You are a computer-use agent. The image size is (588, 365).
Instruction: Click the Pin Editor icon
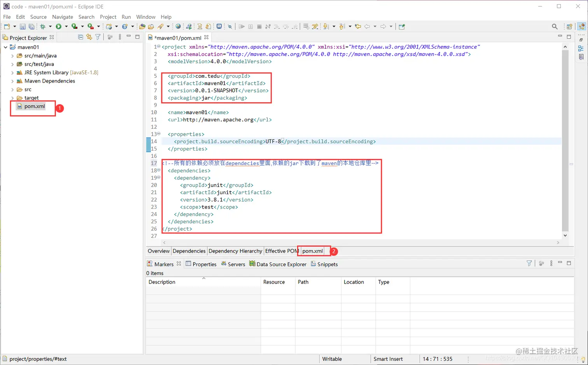(402, 26)
